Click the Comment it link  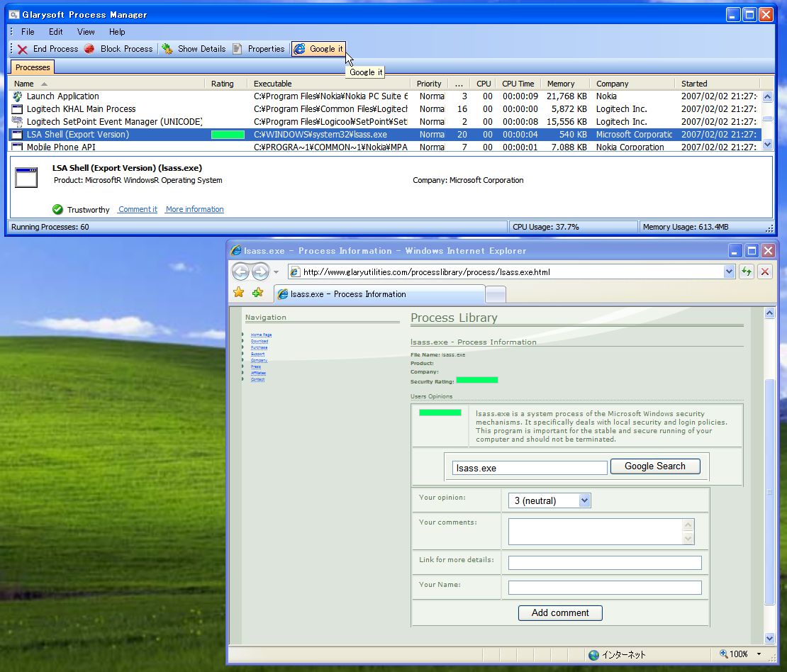click(x=138, y=209)
